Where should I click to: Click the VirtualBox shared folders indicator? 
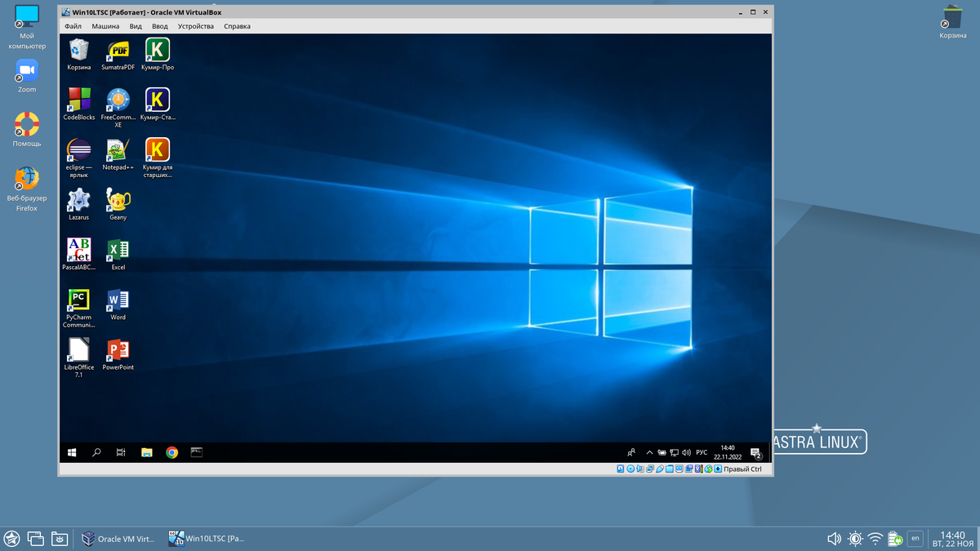pos(670,469)
